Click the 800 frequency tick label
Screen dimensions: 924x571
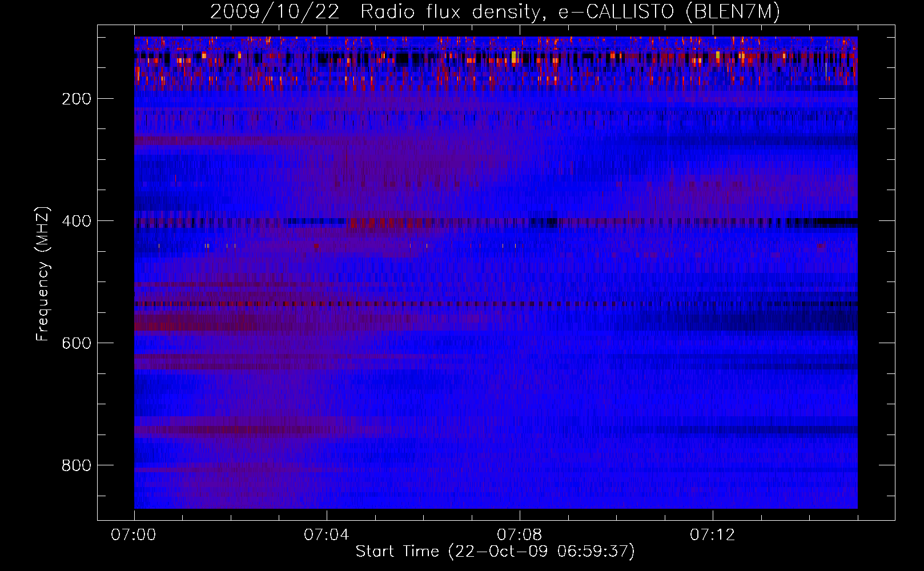[77, 465]
